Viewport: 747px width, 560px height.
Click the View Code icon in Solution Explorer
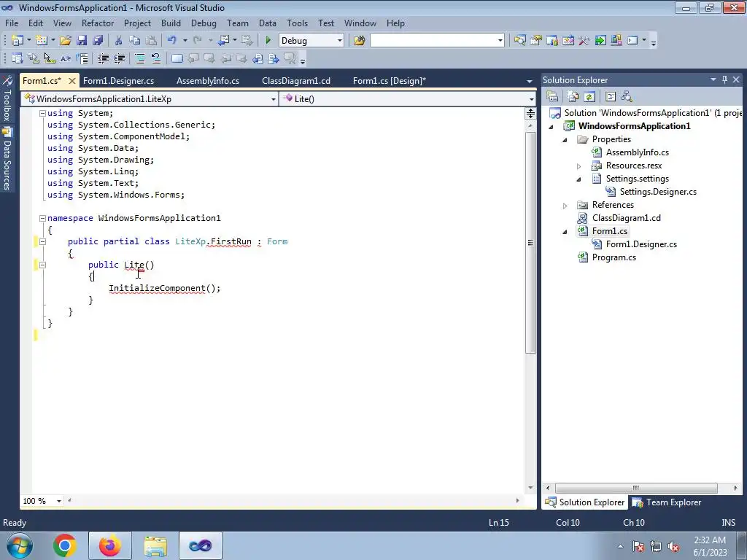click(x=611, y=97)
